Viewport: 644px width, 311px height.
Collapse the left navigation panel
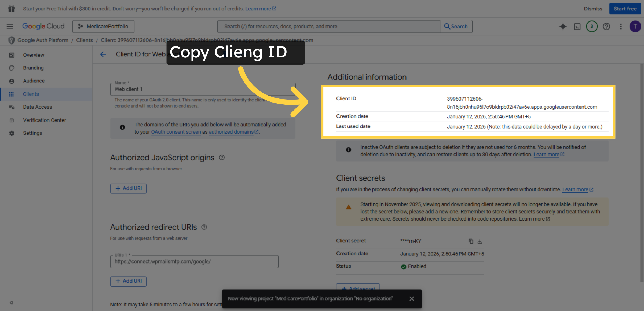(x=11, y=302)
